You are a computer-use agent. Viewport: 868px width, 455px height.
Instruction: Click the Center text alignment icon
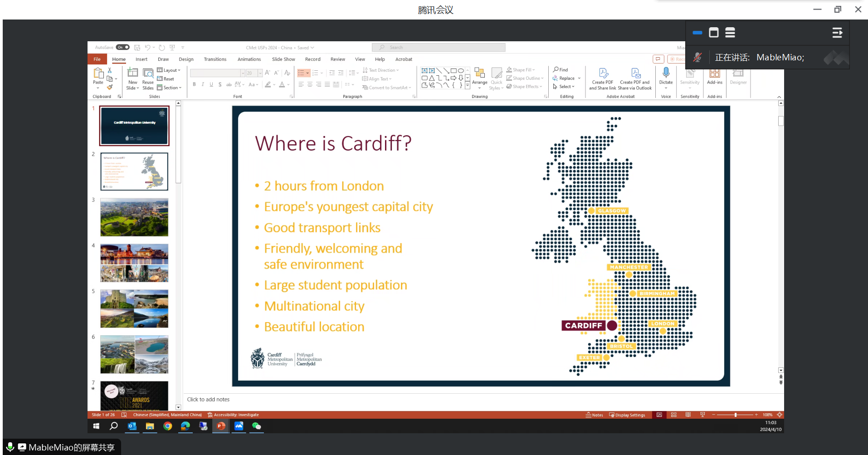[310, 84]
